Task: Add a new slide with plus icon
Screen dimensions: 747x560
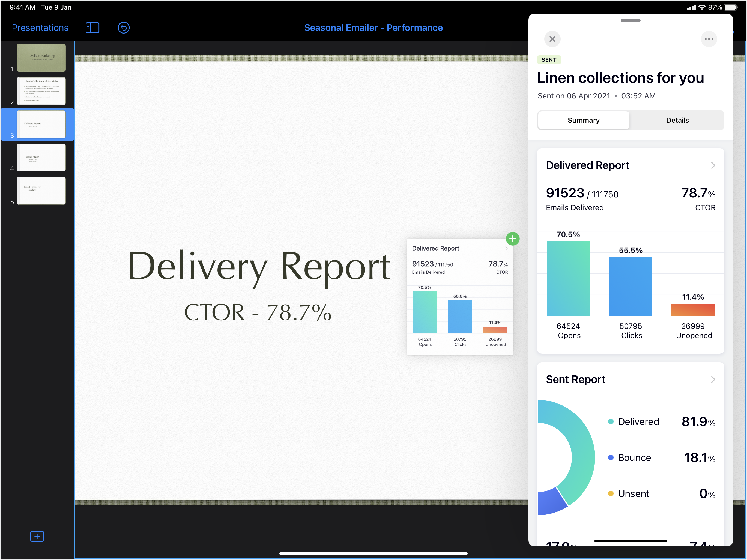Action: click(x=37, y=536)
